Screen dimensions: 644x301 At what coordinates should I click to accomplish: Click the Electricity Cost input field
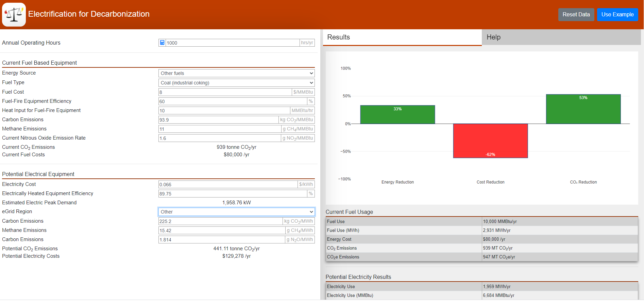(228, 184)
